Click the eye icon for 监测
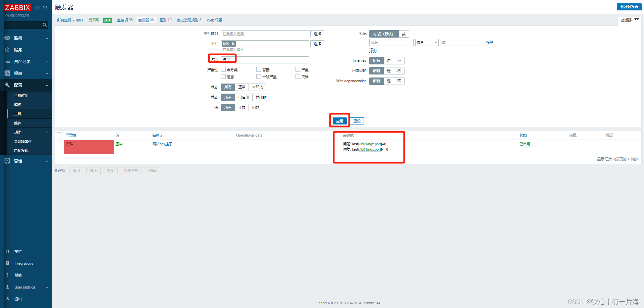 point(7,38)
